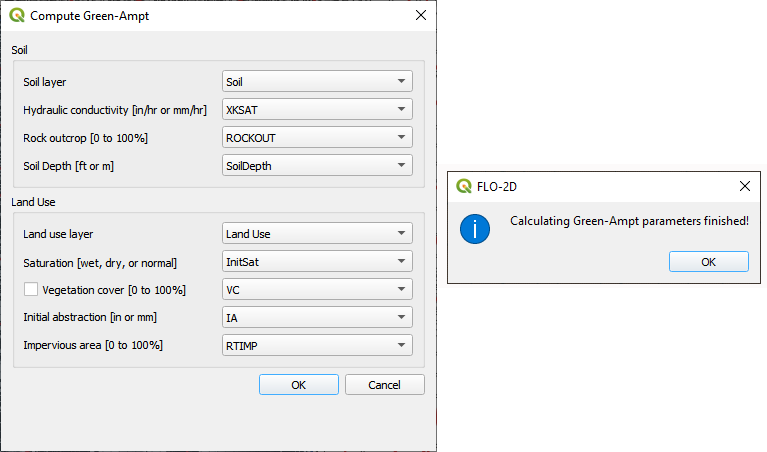Open the Impervious area RTIMP dropdown
Viewport: 767px width, 452px height.
click(316, 345)
